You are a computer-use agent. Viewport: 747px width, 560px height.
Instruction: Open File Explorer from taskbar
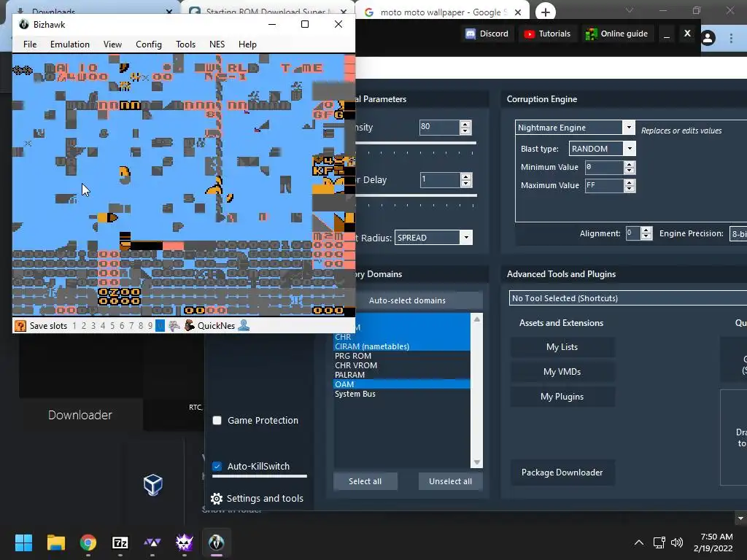coord(55,542)
